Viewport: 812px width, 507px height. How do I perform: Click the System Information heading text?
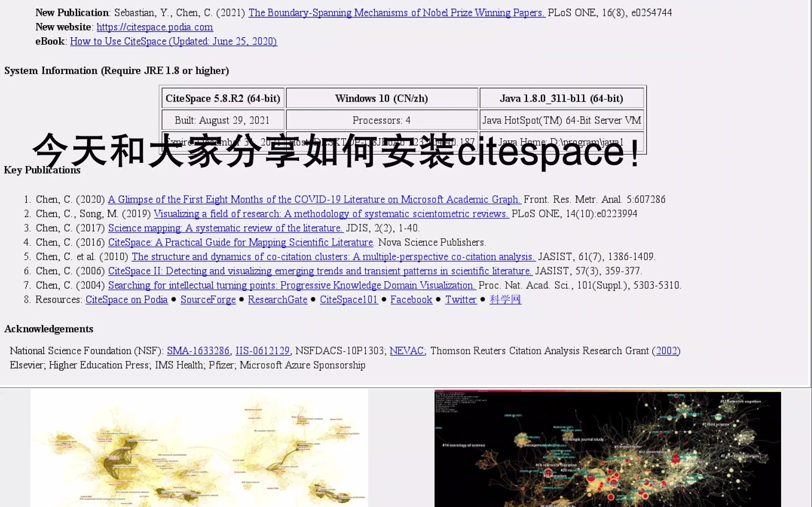pos(116,71)
